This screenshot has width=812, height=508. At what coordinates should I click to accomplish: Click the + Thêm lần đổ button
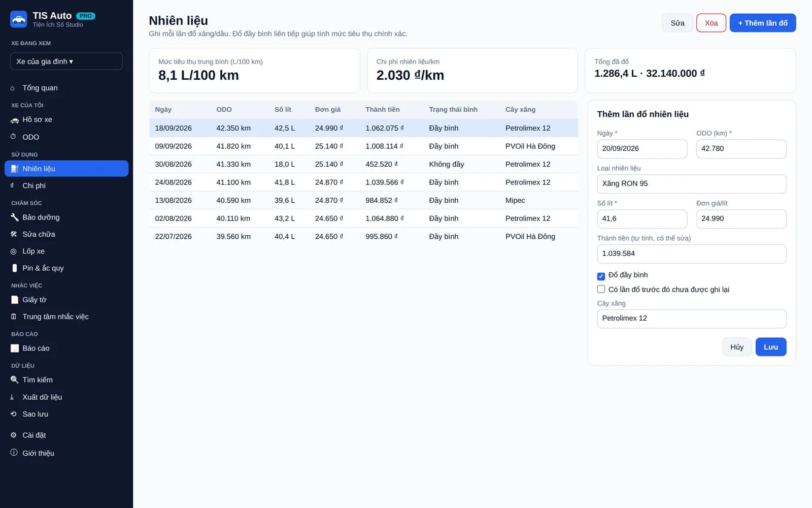click(762, 23)
